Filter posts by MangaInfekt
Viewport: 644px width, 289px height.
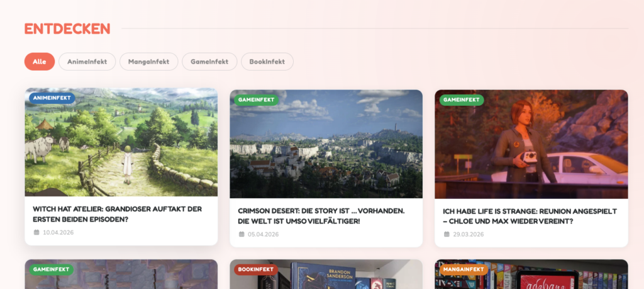tap(148, 62)
